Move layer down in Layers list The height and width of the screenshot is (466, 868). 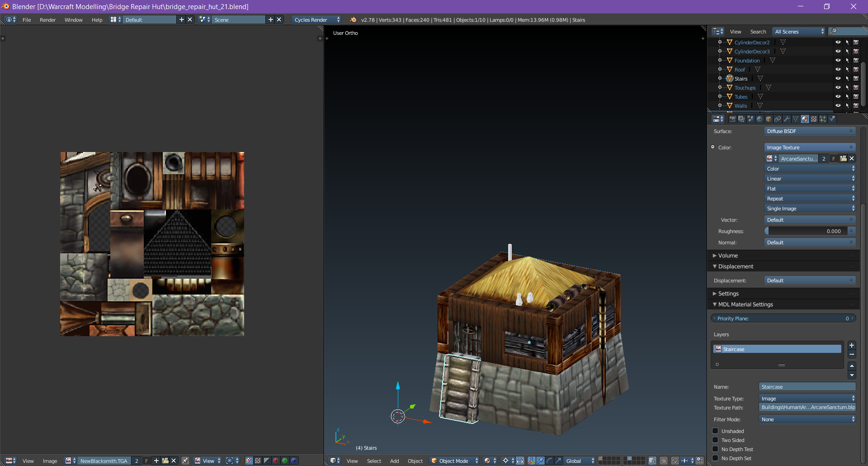point(852,375)
